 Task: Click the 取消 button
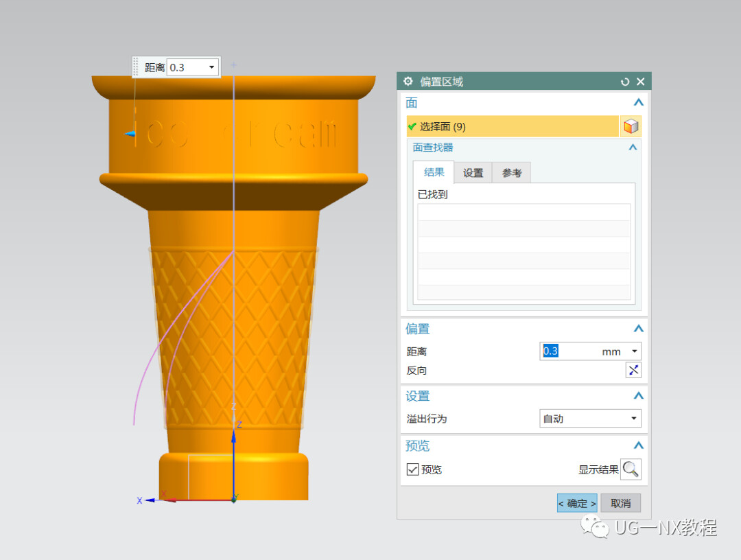coord(620,503)
